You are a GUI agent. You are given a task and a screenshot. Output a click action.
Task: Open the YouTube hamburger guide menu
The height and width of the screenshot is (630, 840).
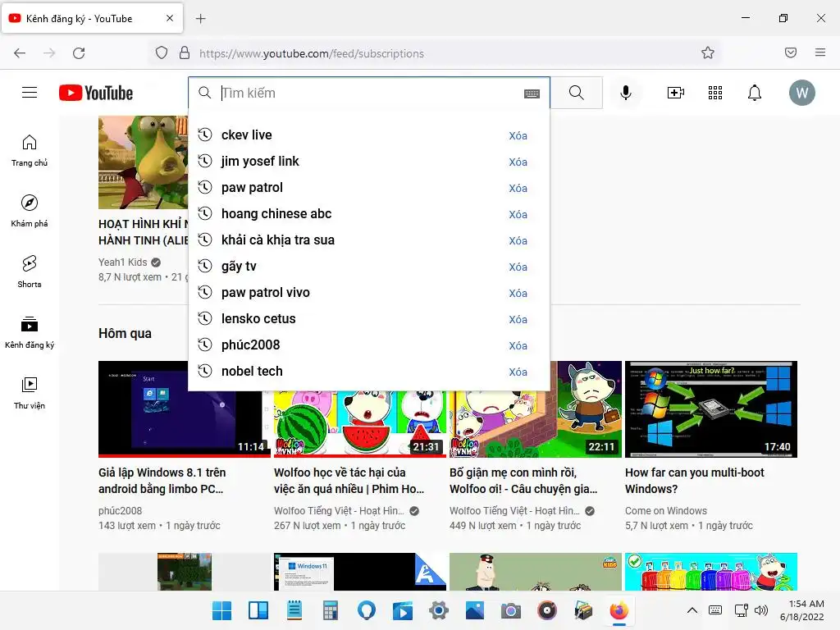pyautogui.click(x=30, y=93)
